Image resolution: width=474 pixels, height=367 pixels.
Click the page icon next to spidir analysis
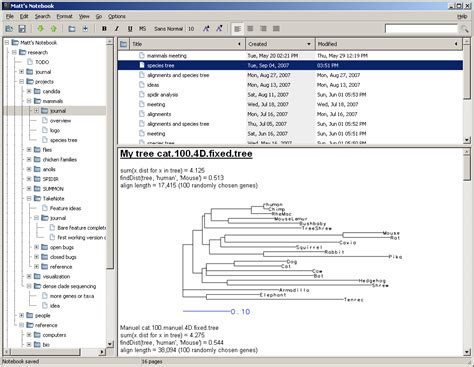coord(142,95)
